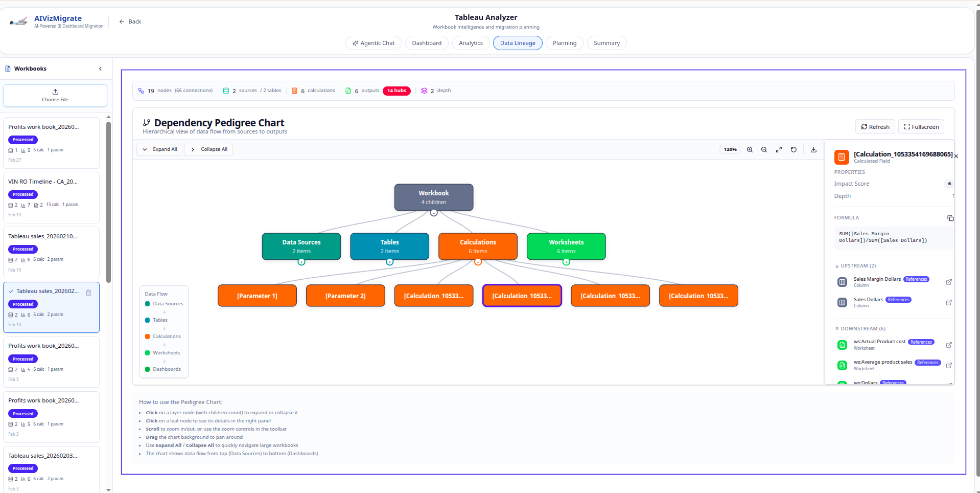Click the upload icon above Choose File
The width and height of the screenshot is (980, 493).
point(55,92)
